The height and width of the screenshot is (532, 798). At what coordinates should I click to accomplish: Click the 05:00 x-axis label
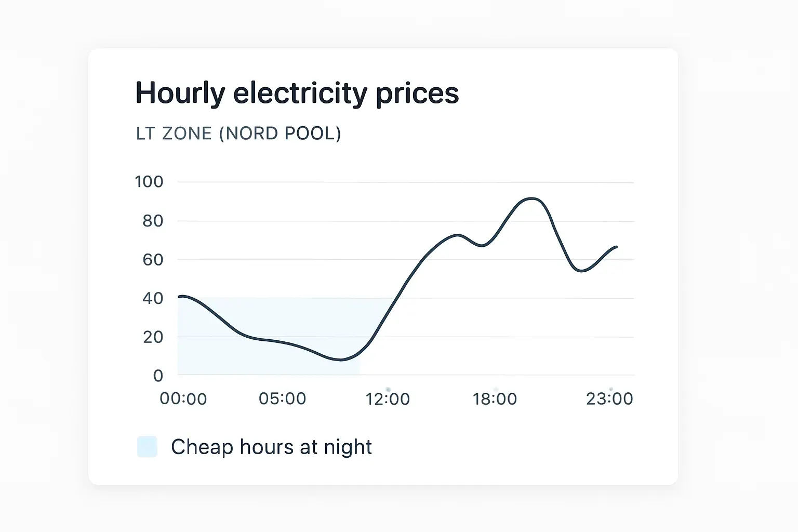click(x=283, y=398)
